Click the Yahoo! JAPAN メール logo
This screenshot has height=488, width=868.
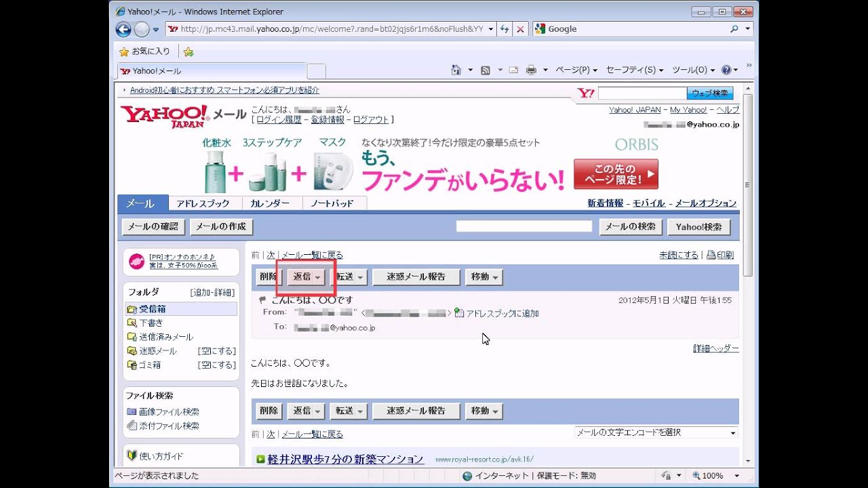pyautogui.click(x=183, y=115)
